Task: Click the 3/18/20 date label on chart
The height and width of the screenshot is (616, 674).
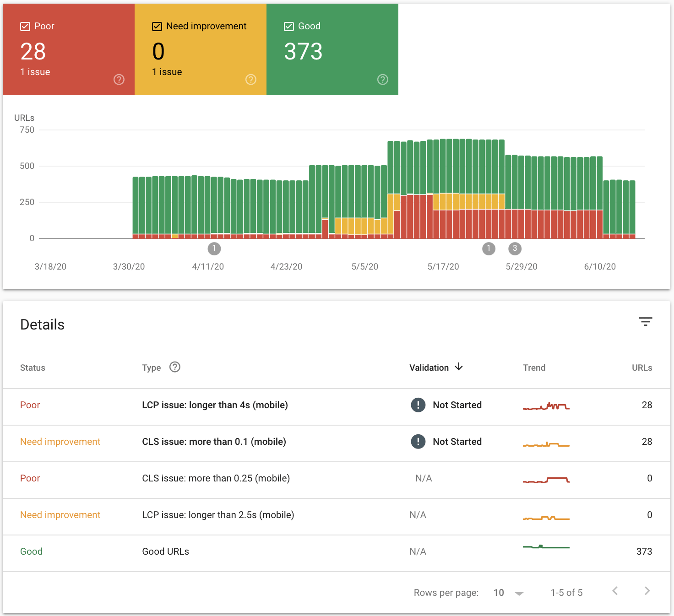Action: [x=50, y=266]
